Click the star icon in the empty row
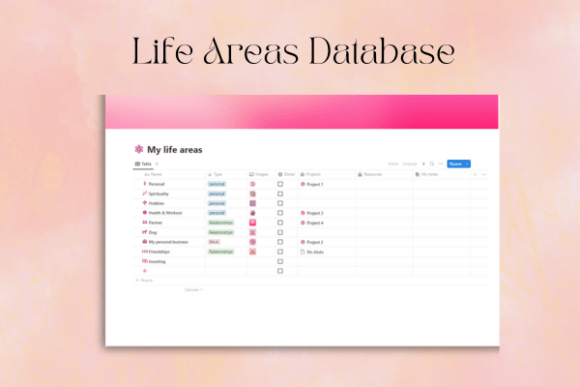 click(x=145, y=271)
